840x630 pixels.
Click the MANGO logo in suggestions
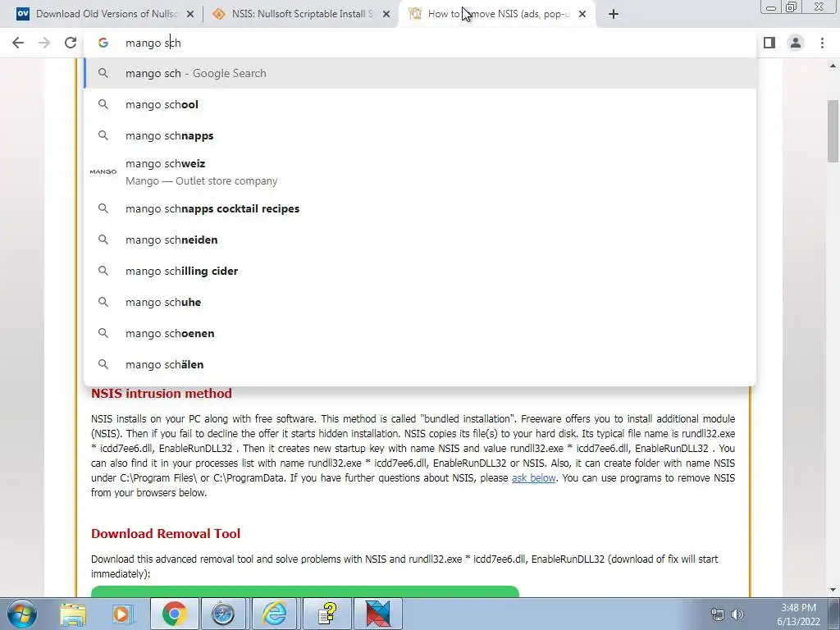[x=103, y=171]
